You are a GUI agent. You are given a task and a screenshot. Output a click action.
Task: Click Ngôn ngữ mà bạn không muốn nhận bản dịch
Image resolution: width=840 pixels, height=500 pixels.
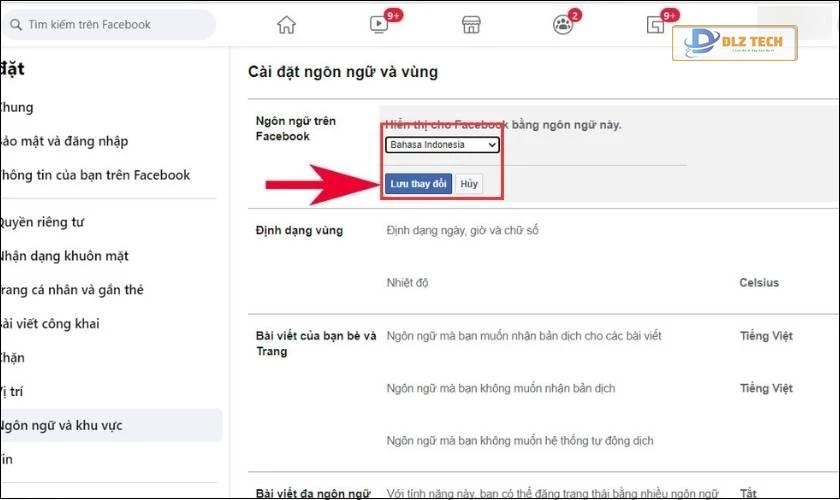tap(501, 389)
